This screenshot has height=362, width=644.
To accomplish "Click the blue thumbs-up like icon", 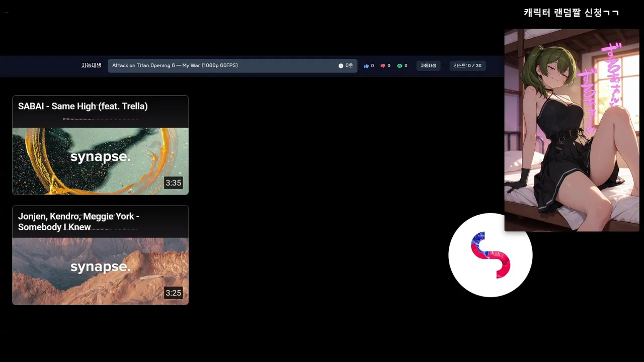I will click(x=366, y=66).
